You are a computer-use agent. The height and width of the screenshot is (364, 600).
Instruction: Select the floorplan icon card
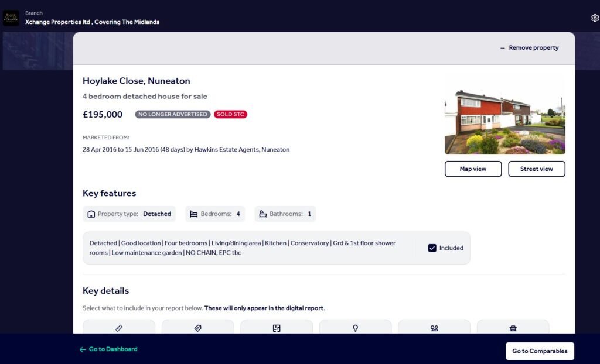[277, 328]
